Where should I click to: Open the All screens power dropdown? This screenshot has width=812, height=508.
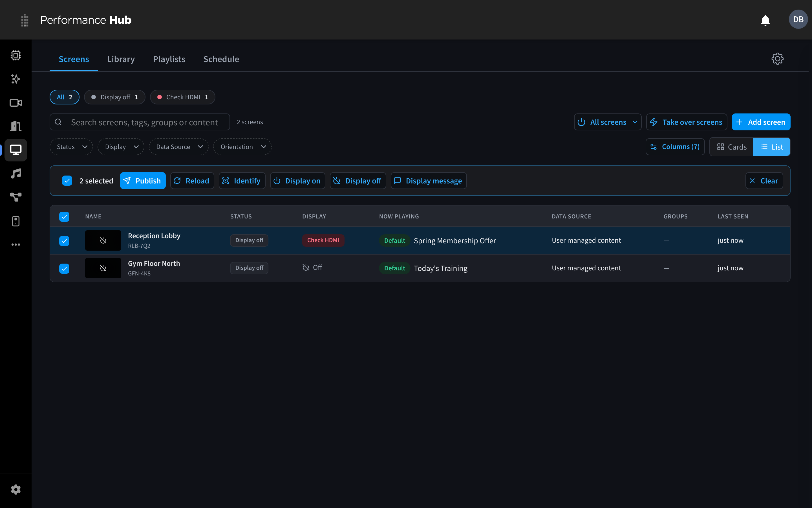coord(608,122)
